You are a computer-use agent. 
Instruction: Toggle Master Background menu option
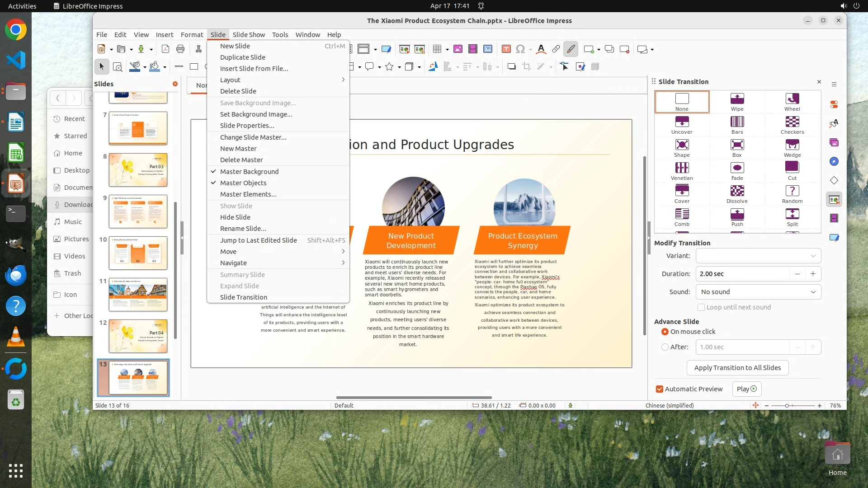tap(249, 172)
